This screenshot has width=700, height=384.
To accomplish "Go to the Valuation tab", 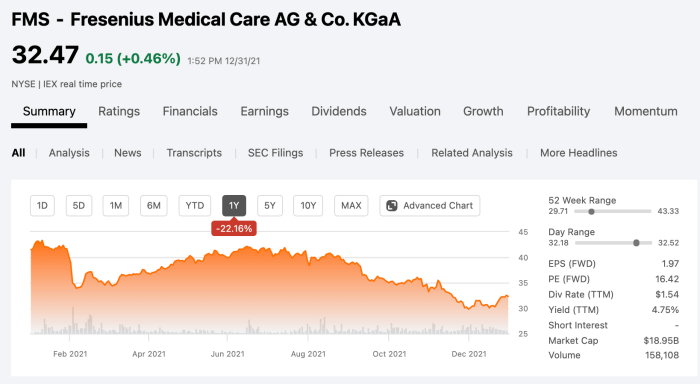I will point(415,111).
